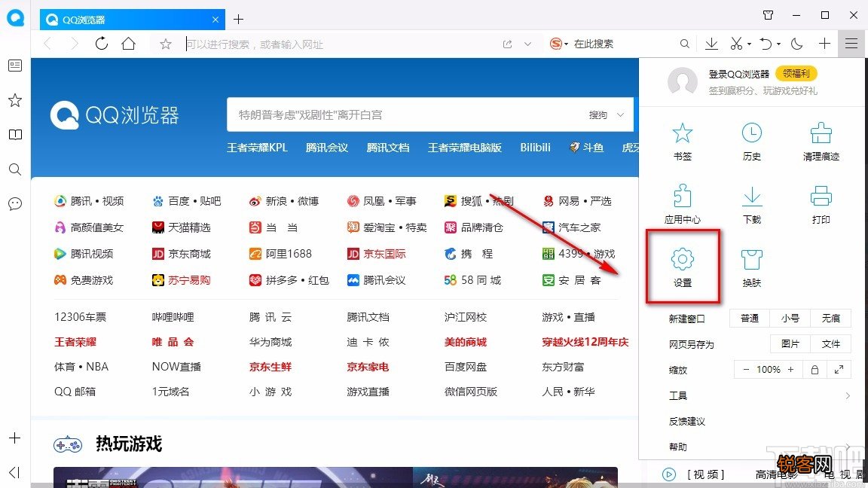Open the App Center icon
Viewport: 868px width, 488px height.
pyautogui.click(x=682, y=196)
